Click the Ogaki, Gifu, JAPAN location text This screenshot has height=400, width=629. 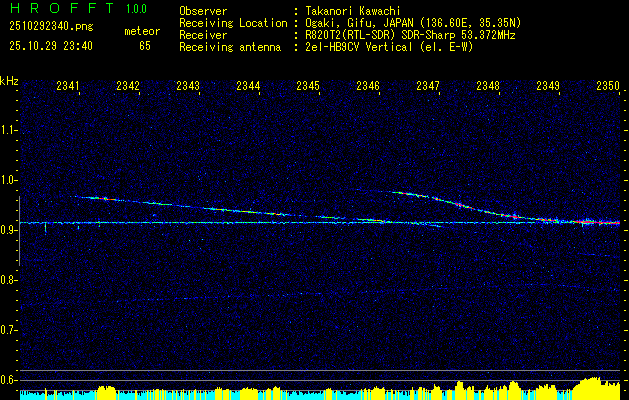point(413,23)
